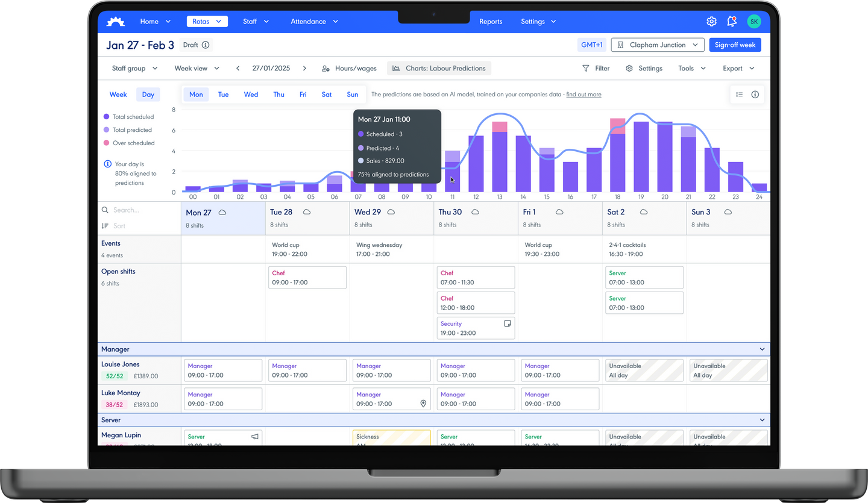Open the notifications bell
Screen dimensions: 868x503
(732, 21)
